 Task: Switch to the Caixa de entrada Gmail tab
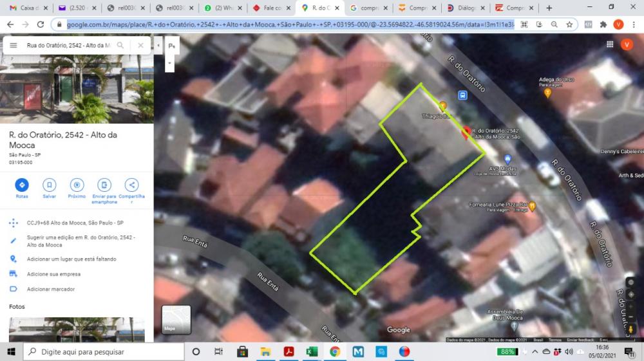(26, 8)
